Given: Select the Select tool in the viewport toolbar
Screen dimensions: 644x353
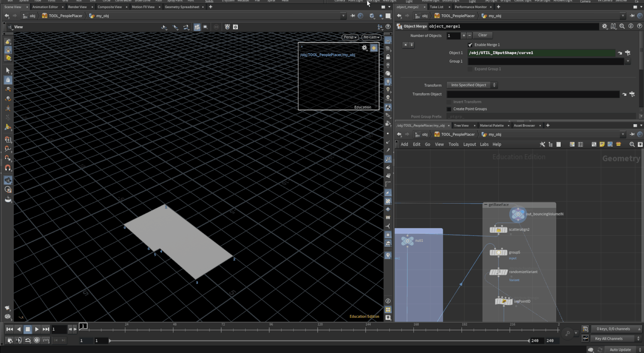Looking at the screenshot, I should 8,70.
